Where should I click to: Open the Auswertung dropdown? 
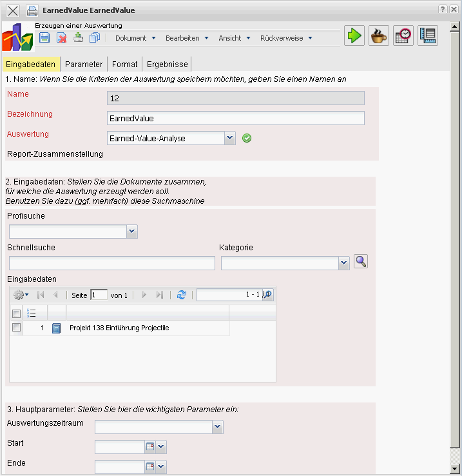tap(230, 137)
